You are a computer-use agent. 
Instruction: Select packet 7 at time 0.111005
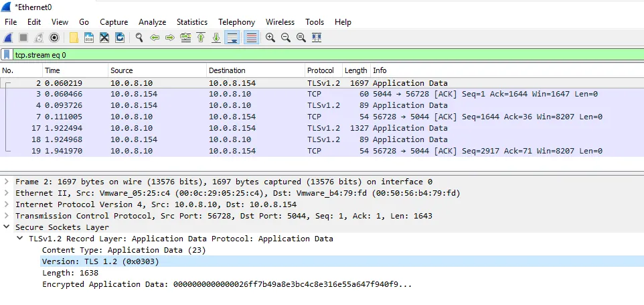coord(322,117)
